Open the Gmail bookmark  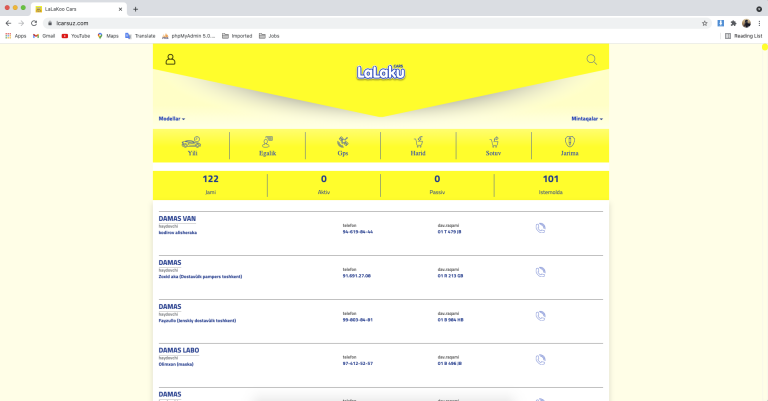44,36
